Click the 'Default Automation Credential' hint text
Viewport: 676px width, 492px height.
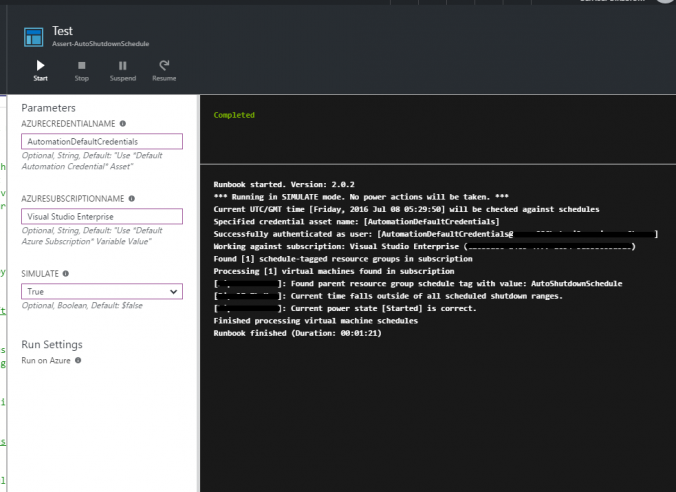(x=92, y=161)
